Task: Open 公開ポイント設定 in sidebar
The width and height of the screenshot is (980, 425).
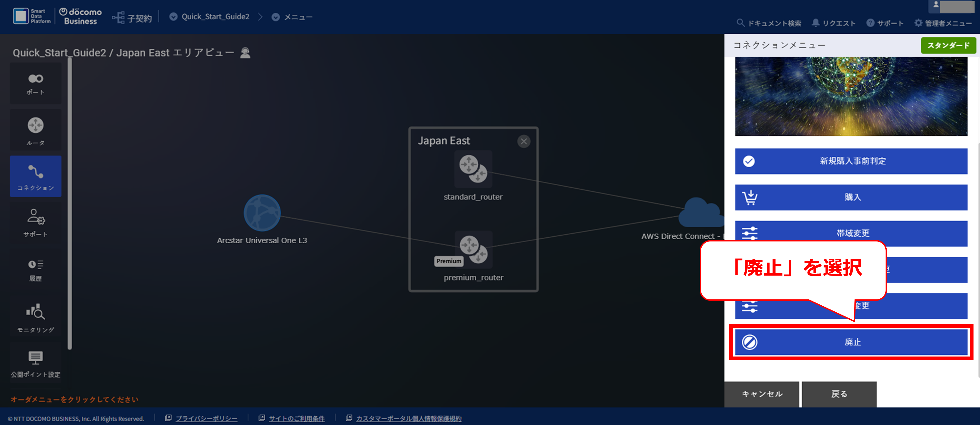Action: coord(35,363)
